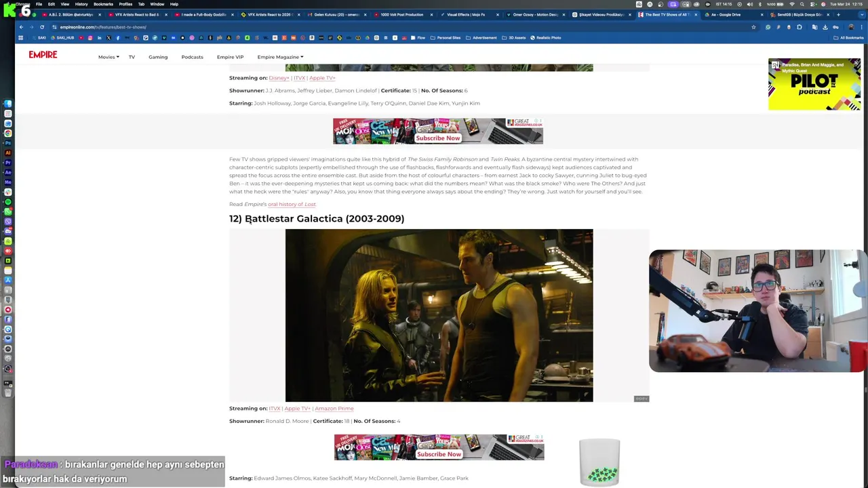Close the 'Ae - Google Drive' tab

(762, 14)
